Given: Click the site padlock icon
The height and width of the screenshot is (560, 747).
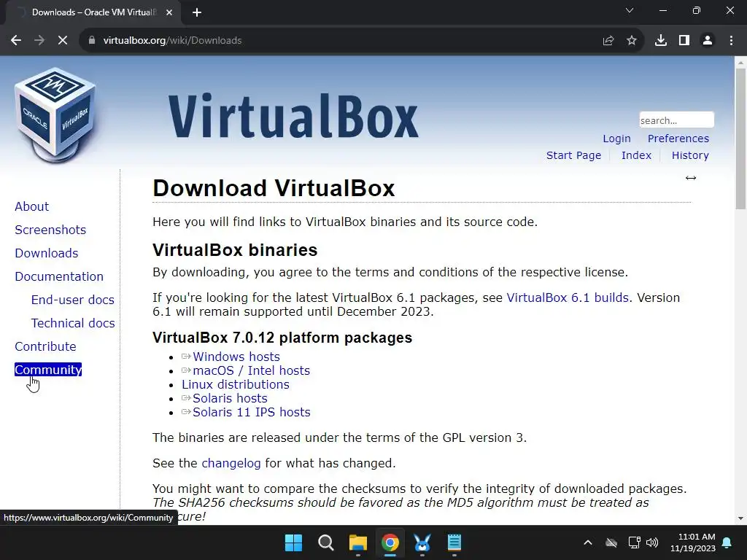Looking at the screenshot, I should tap(92, 41).
